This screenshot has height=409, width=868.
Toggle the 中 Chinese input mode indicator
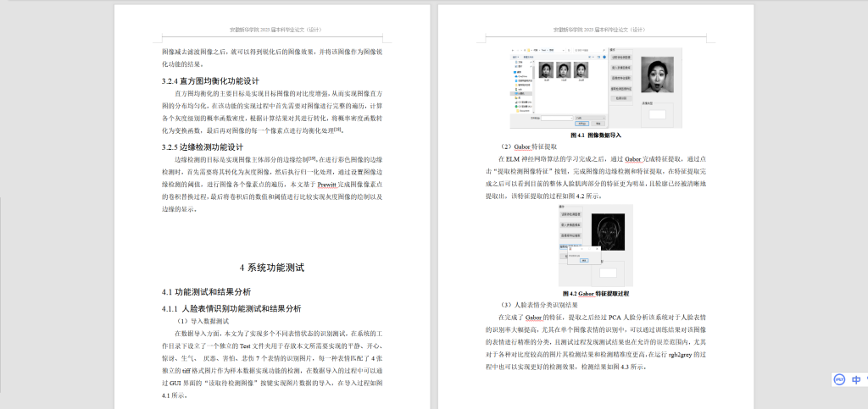click(856, 379)
